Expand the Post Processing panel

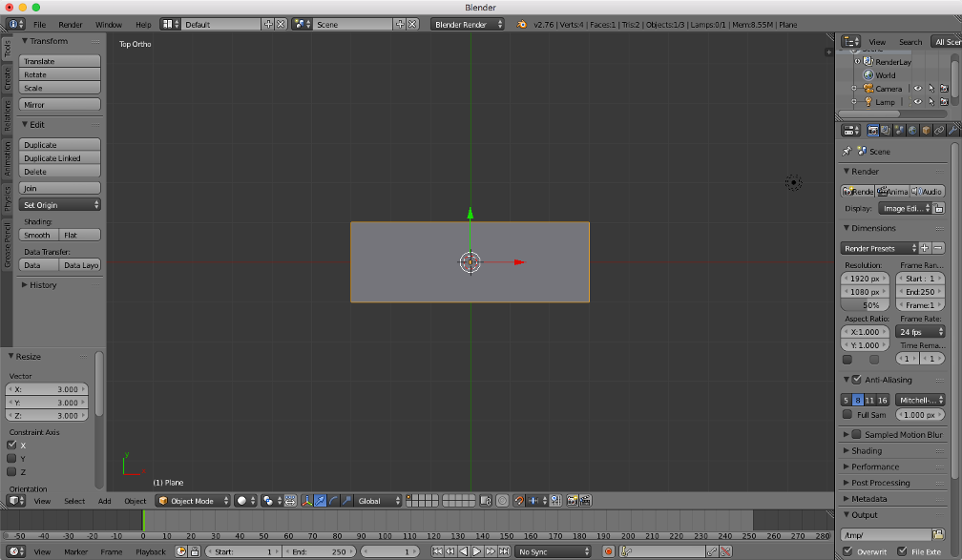[880, 483]
